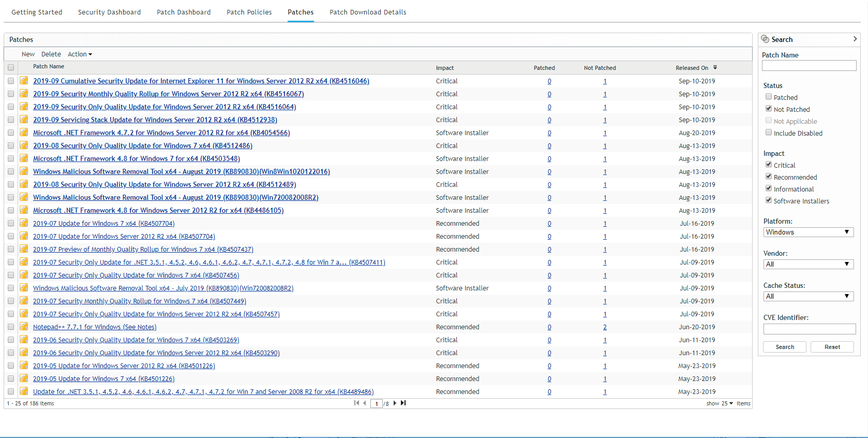
Task: Click the Released On sort arrow icon
Action: [715, 68]
